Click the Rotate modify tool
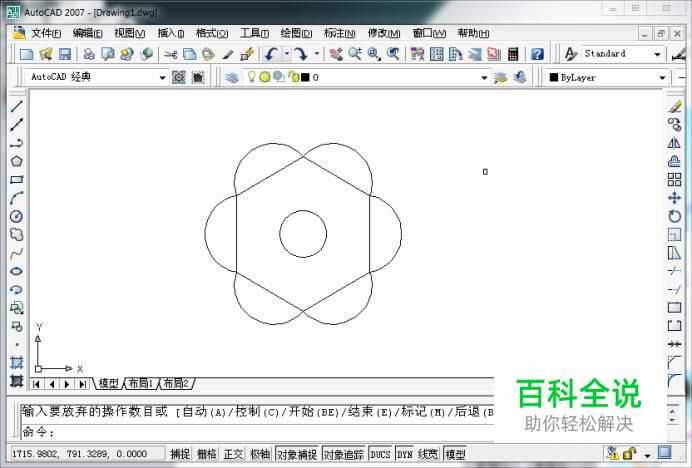The width and height of the screenshot is (692, 468). (674, 216)
